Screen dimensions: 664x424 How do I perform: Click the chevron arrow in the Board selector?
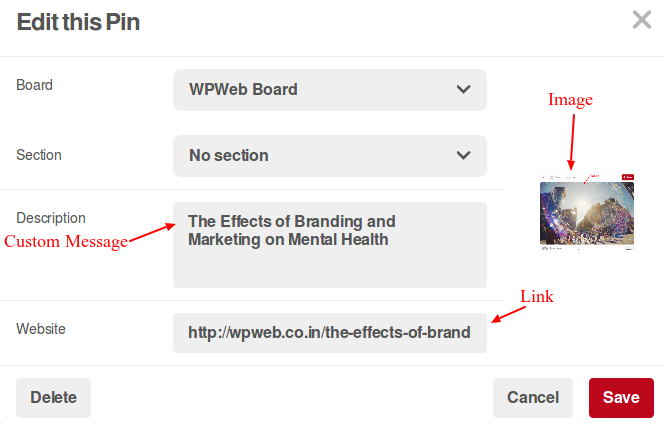coord(463,89)
